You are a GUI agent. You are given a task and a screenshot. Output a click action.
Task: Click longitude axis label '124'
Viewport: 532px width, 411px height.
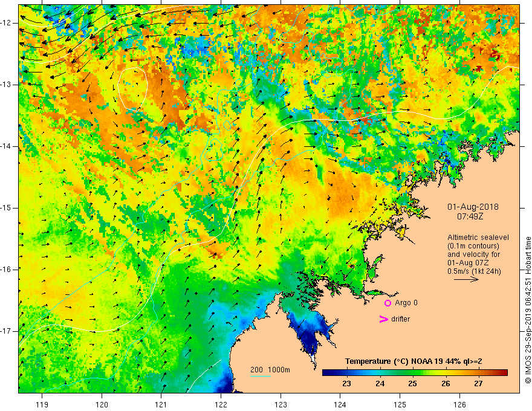pos(340,404)
